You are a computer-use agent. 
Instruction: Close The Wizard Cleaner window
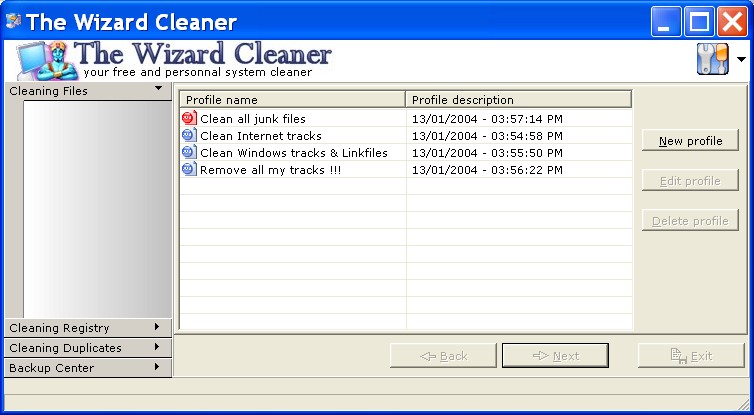coord(732,22)
